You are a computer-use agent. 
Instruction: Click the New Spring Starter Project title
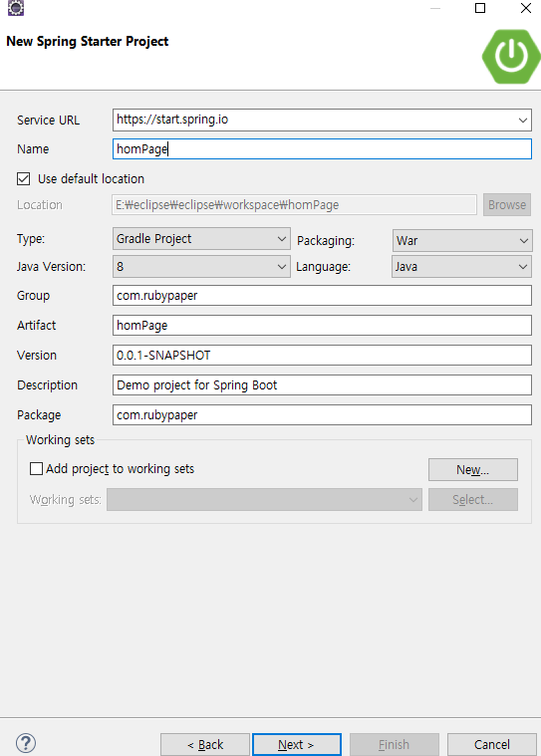pyautogui.click(x=88, y=42)
